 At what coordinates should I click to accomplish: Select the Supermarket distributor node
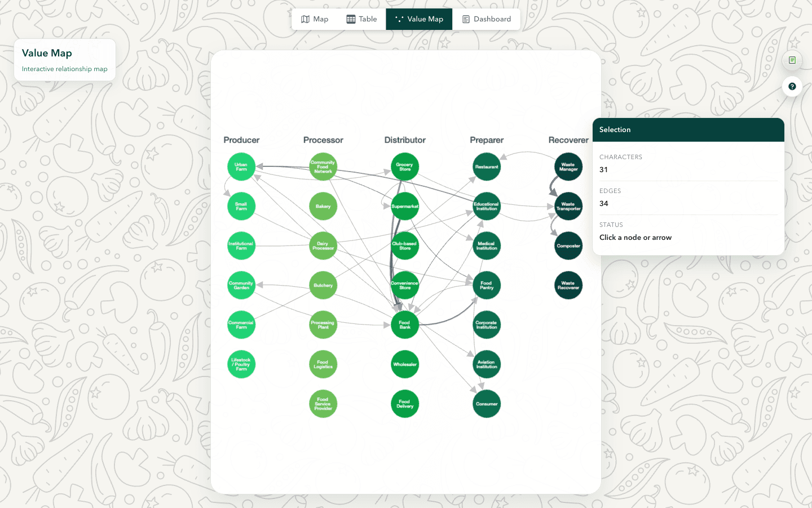(405, 207)
